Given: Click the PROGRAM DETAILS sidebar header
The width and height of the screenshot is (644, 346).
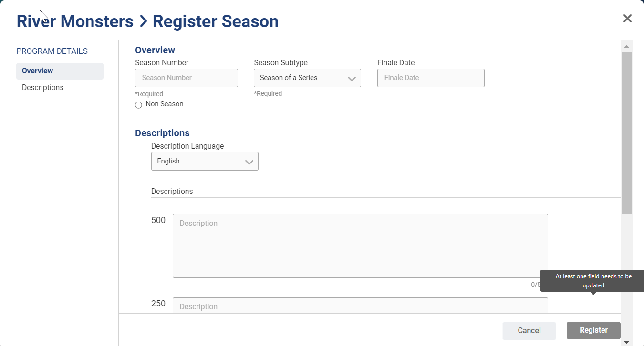Looking at the screenshot, I should click(52, 51).
